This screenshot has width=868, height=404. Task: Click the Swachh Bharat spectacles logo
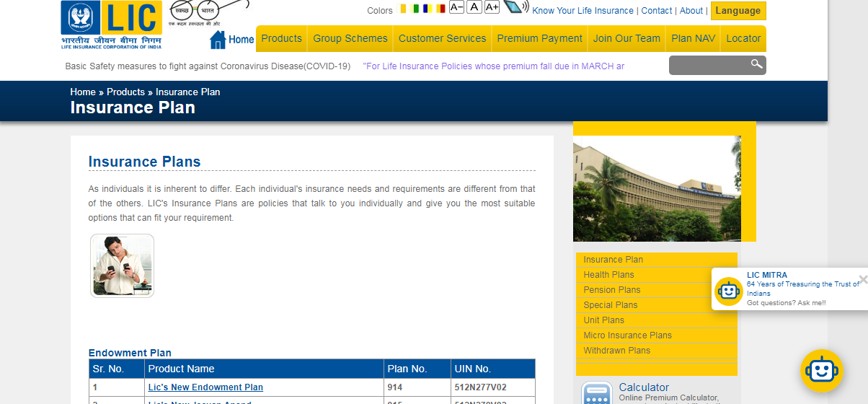tap(208, 13)
